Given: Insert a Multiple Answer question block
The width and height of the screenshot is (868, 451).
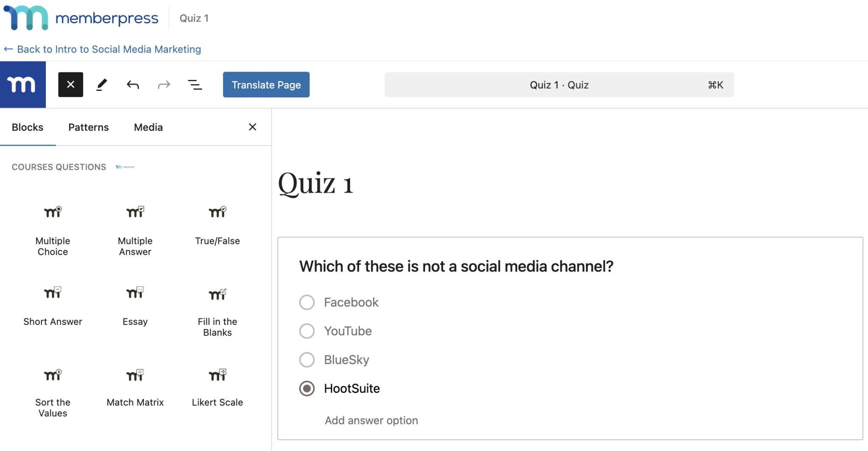Looking at the screenshot, I should [134, 229].
